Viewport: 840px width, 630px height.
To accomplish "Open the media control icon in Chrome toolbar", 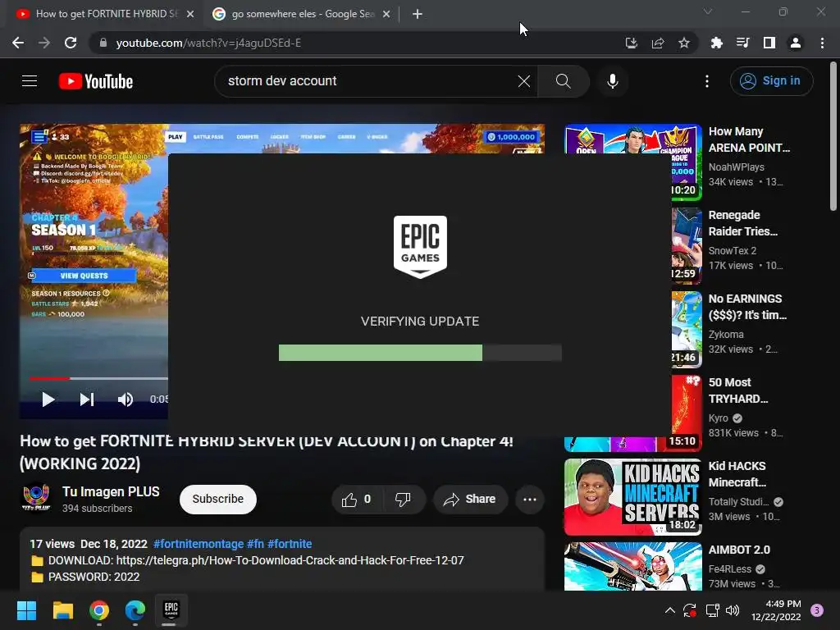I will 743,43.
